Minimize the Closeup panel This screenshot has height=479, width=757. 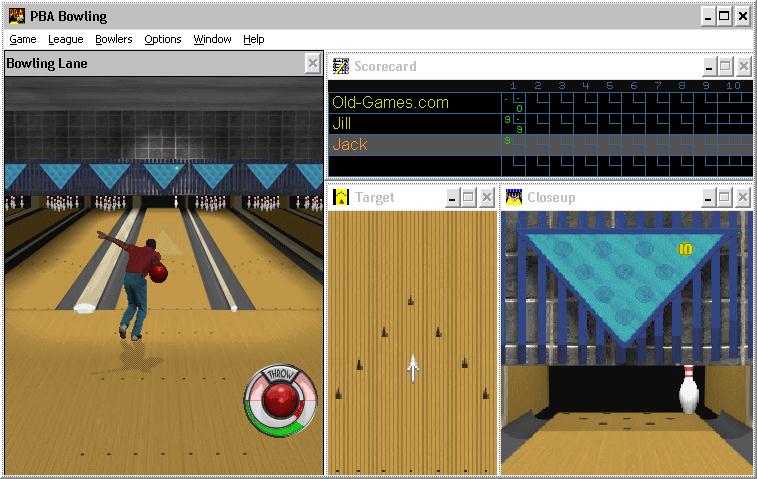tap(708, 197)
